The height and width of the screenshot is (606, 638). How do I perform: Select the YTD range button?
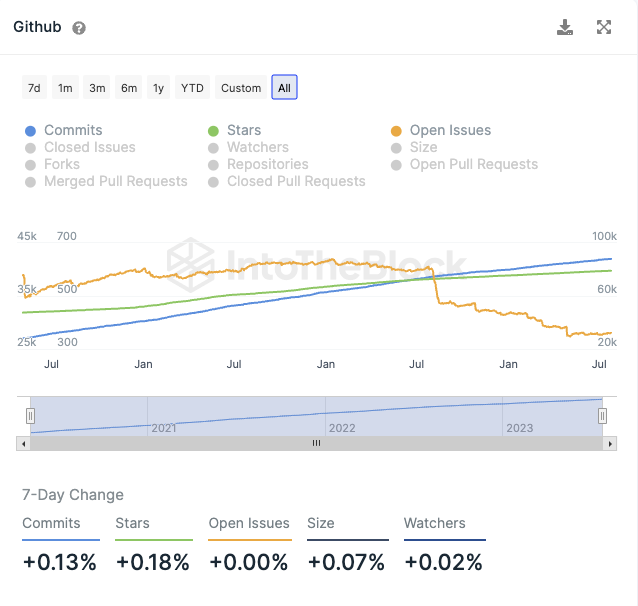(x=192, y=88)
